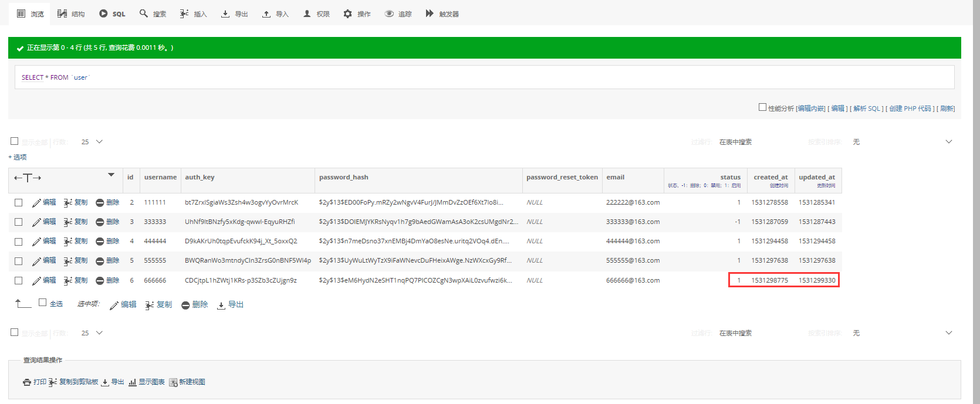Viewport: 980px width, 404px height.
Task: Click the copy icon for user 333333 row
Action: coord(68,222)
